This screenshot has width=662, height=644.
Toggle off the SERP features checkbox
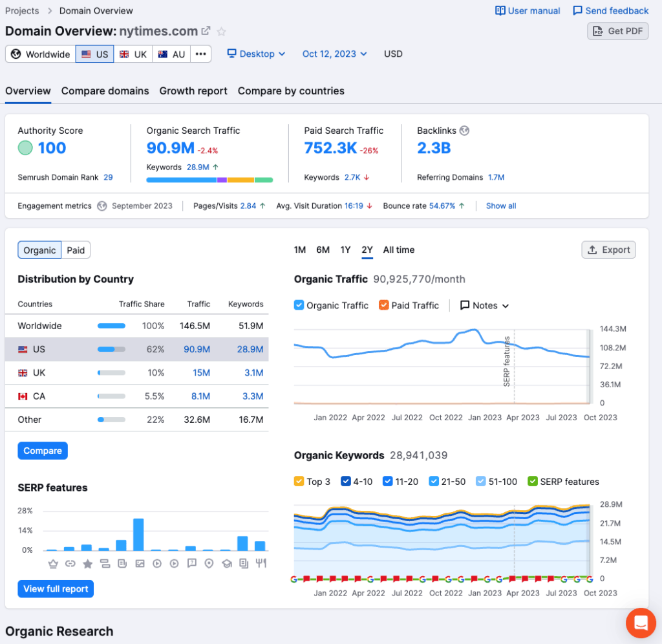coord(533,481)
